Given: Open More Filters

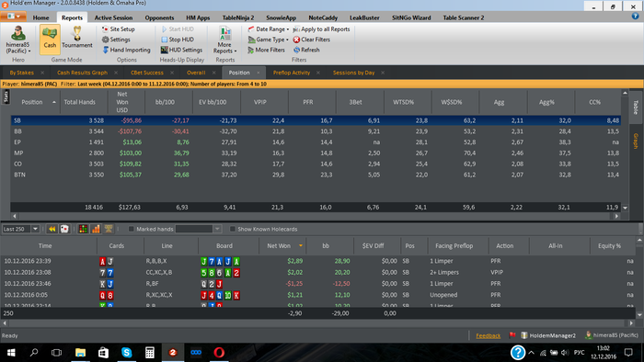Looking at the screenshot, I should (266, 50).
